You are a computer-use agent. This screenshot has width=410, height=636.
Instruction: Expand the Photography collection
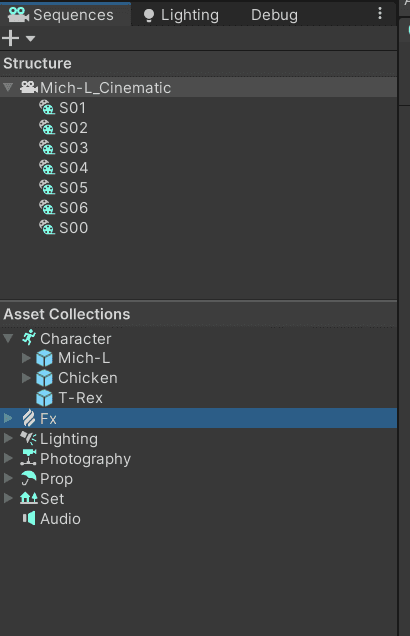tap(8, 458)
